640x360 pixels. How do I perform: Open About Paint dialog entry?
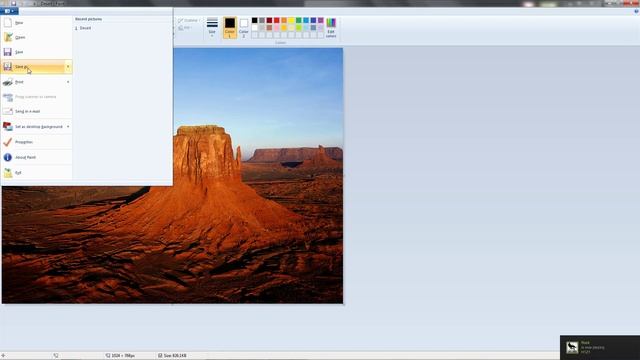tap(36, 157)
